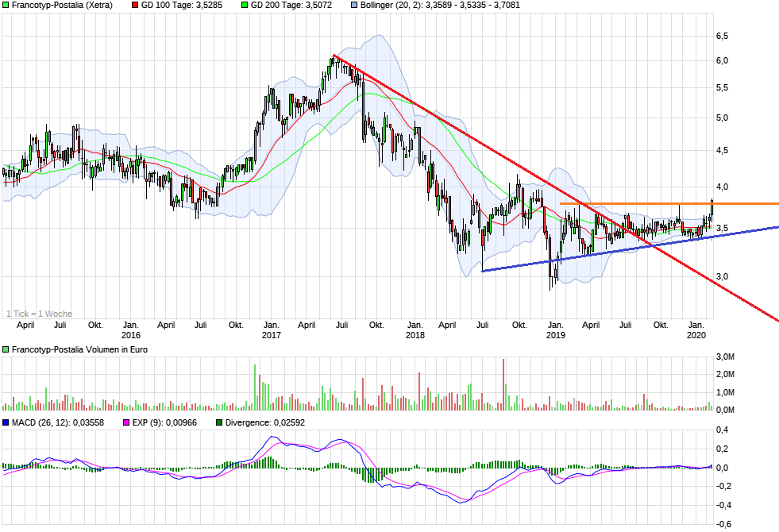This screenshot has width=779, height=532.
Task: Click the 2017 year label on time axis
Action: tap(272, 335)
